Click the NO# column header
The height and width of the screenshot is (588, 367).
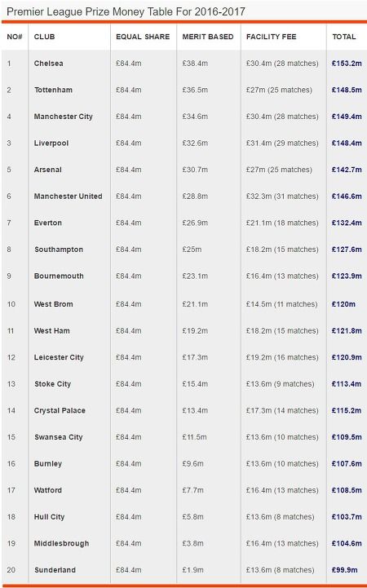pyautogui.click(x=15, y=37)
